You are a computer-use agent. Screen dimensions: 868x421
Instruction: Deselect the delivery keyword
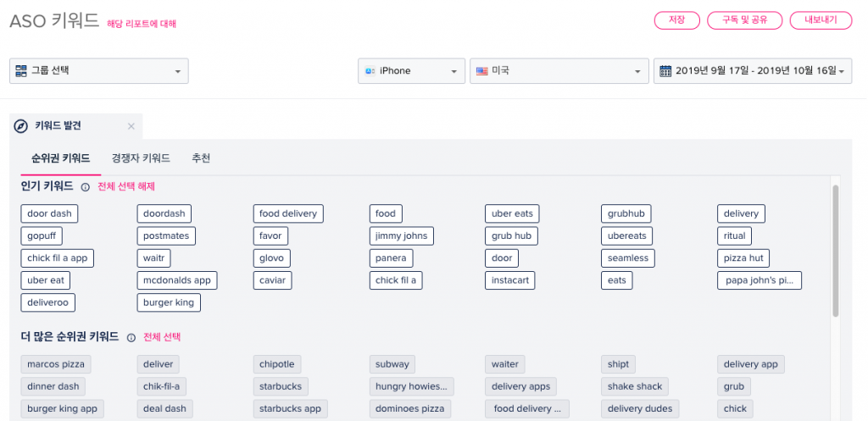pos(741,213)
